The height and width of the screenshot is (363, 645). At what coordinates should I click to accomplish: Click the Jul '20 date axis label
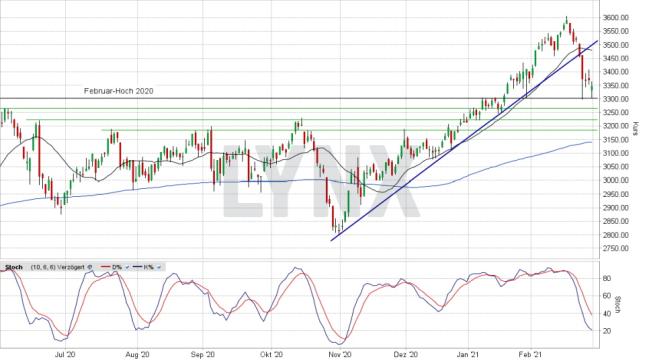[65, 354]
